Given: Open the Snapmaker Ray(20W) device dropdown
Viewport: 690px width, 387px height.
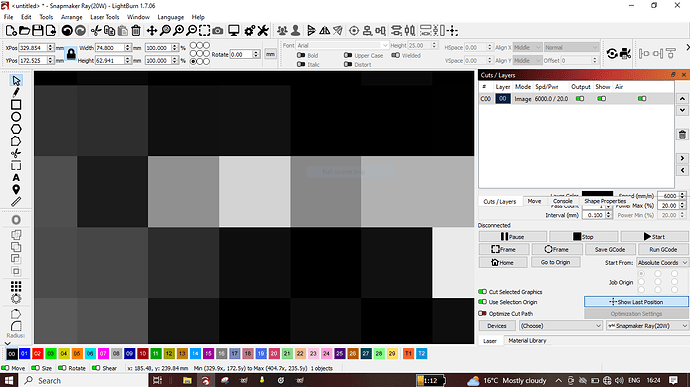Looking at the screenshot, I should [x=647, y=326].
